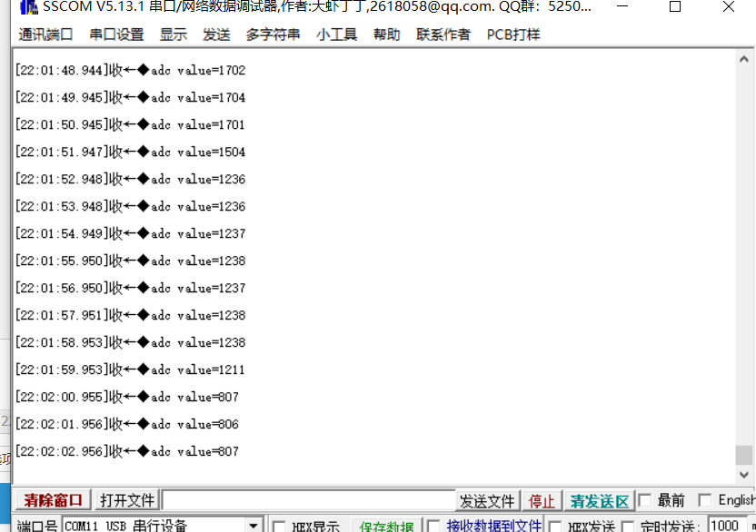This screenshot has height=532, width=756.
Task: Open the 多字符串 menu
Action: coord(273,34)
